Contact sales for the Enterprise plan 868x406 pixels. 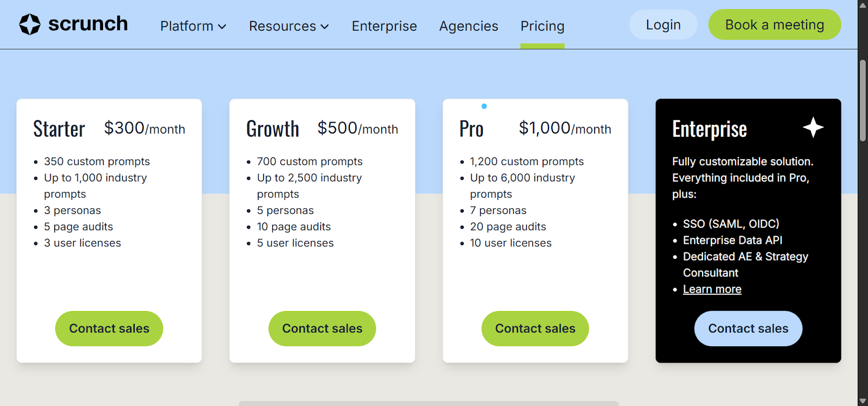pos(748,328)
